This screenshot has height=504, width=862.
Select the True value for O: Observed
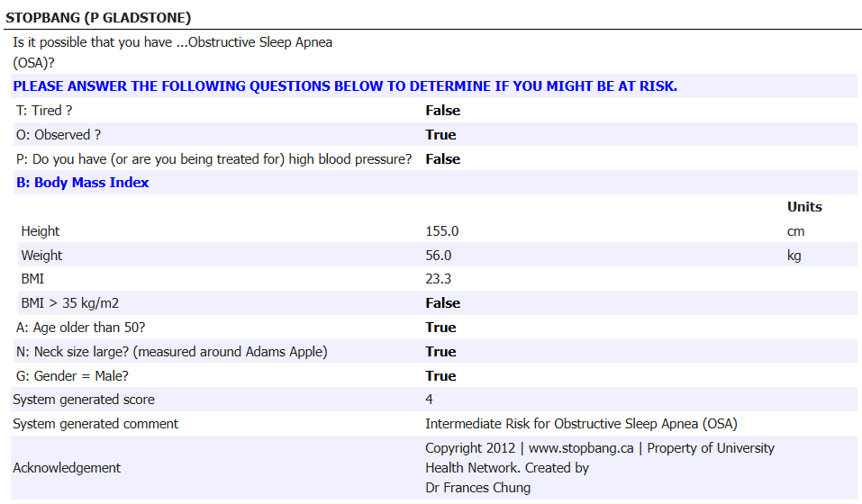[440, 135]
